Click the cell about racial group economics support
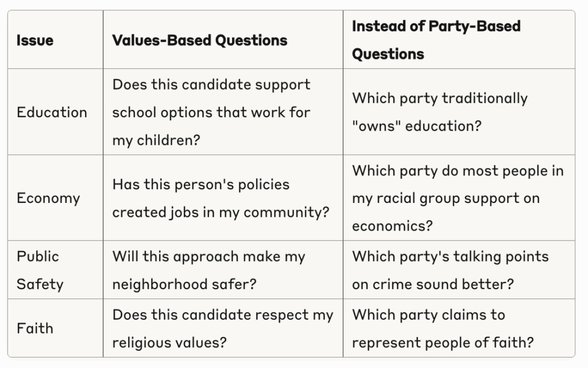This screenshot has width=588, height=368. tap(458, 198)
